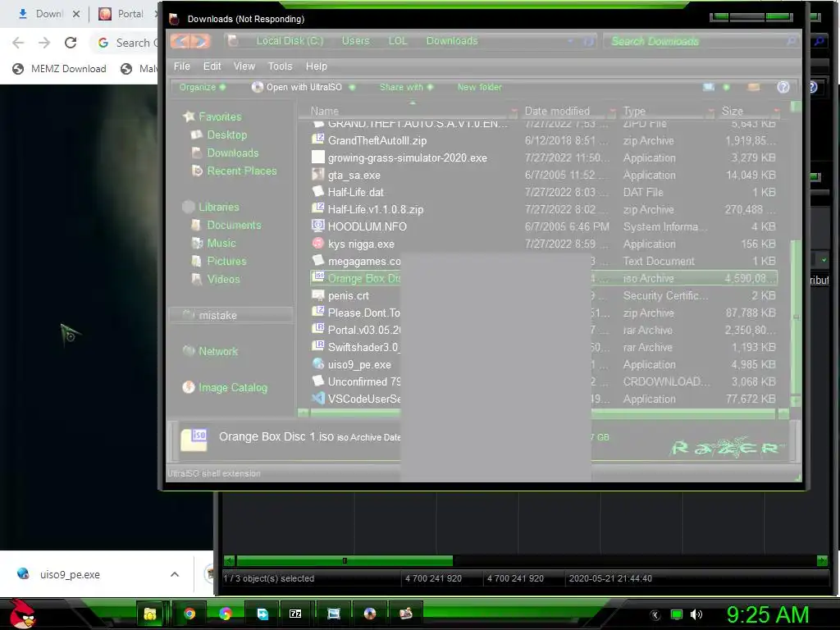Click the vertical scrollbar of file list
This screenshot has height=630, width=840.
pos(796,316)
